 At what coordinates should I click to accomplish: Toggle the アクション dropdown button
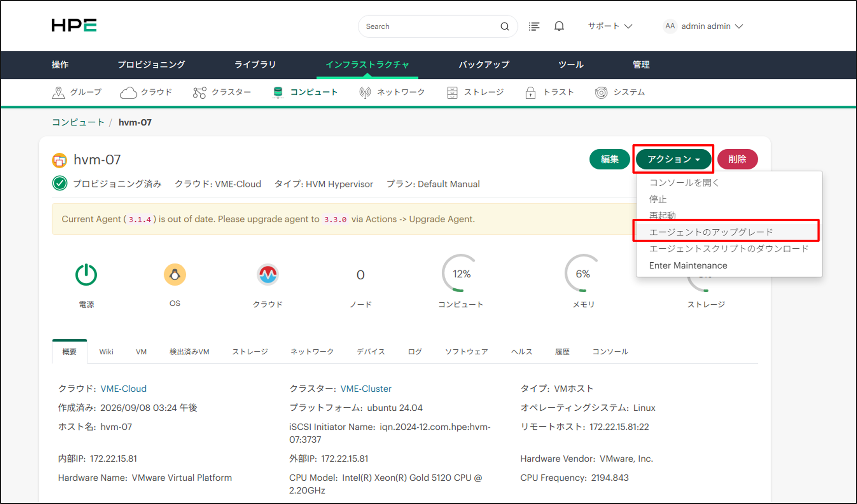(674, 159)
